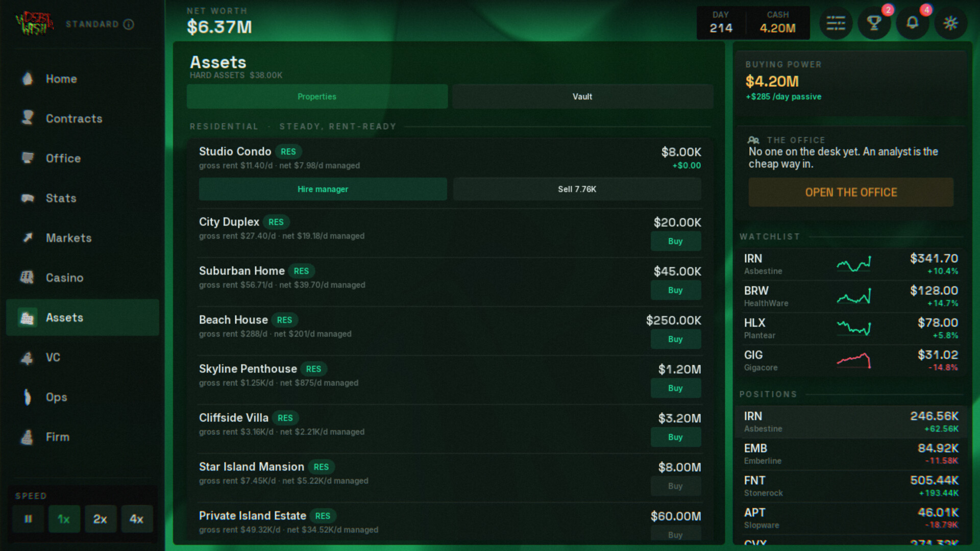Open the Firm section
The height and width of the screenshot is (551, 980).
point(83,437)
